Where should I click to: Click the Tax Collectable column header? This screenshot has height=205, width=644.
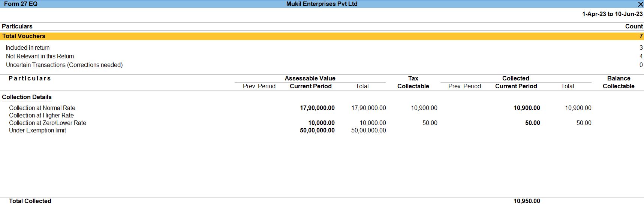pyautogui.click(x=413, y=82)
